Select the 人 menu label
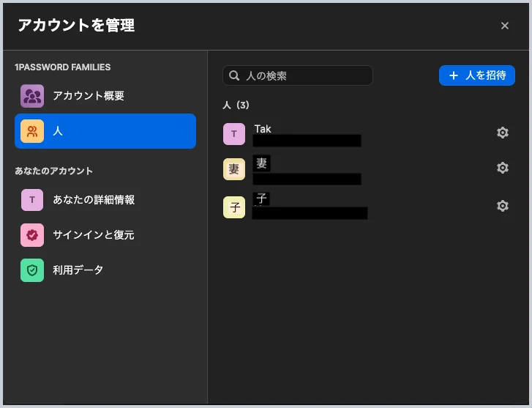Screen dimensions: 532x408 tap(58, 131)
